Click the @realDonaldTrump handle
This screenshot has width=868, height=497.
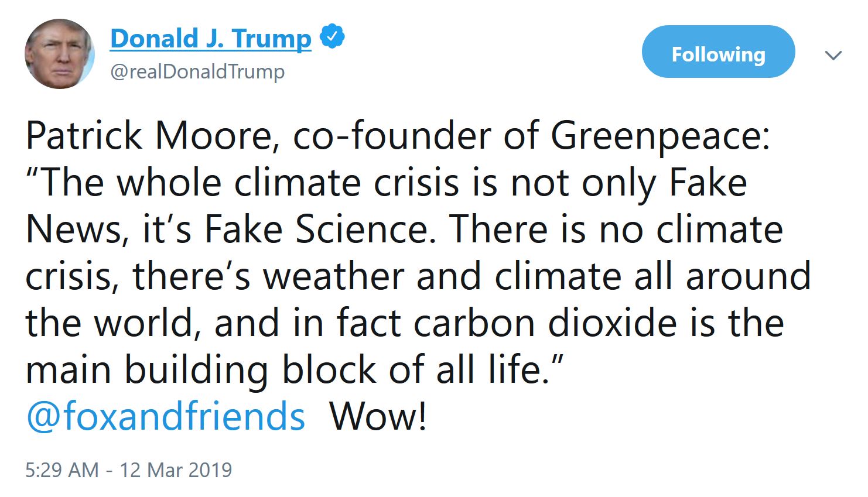(197, 71)
